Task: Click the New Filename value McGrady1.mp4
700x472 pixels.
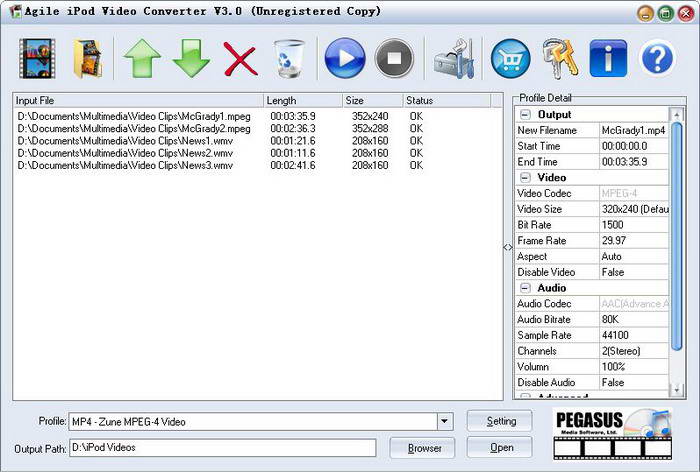Action: click(633, 130)
